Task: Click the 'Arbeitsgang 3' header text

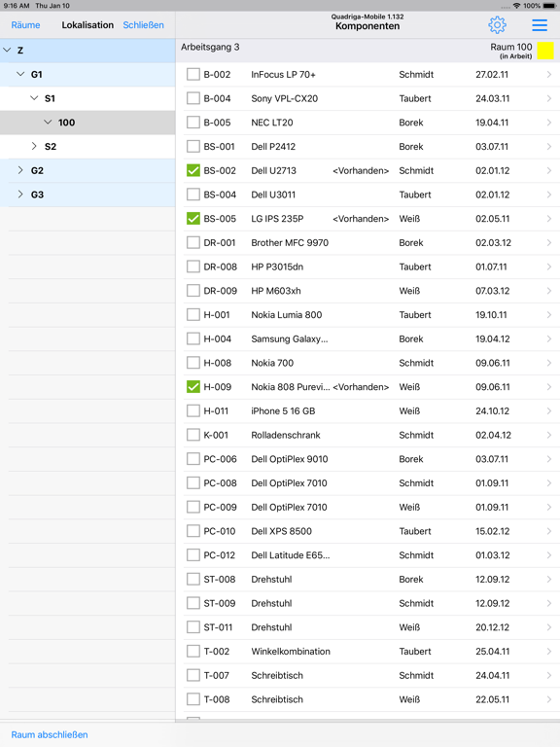Action: pyautogui.click(x=210, y=47)
